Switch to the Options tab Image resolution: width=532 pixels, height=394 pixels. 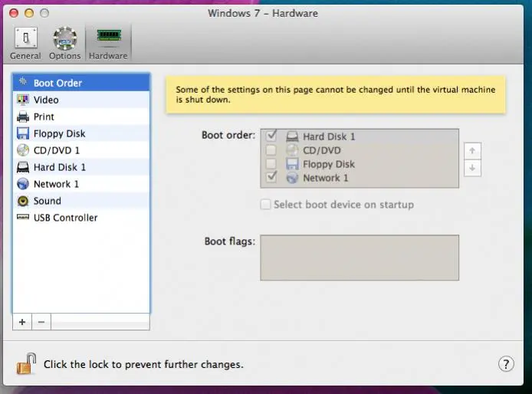click(x=65, y=43)
